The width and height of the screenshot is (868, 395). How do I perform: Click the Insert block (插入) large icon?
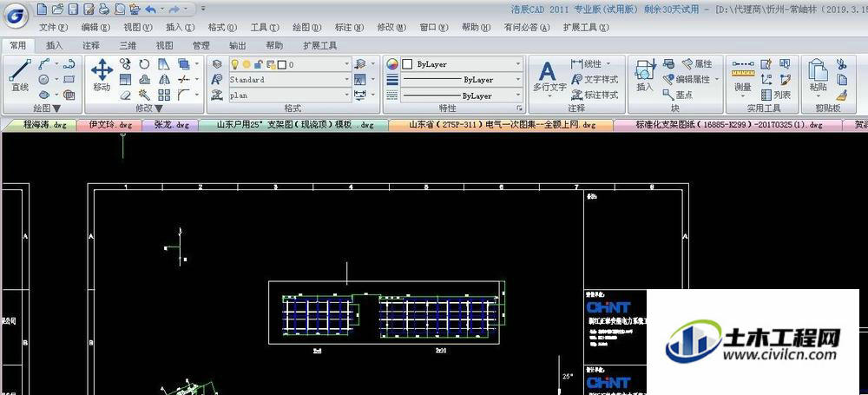tap(646, 70)
